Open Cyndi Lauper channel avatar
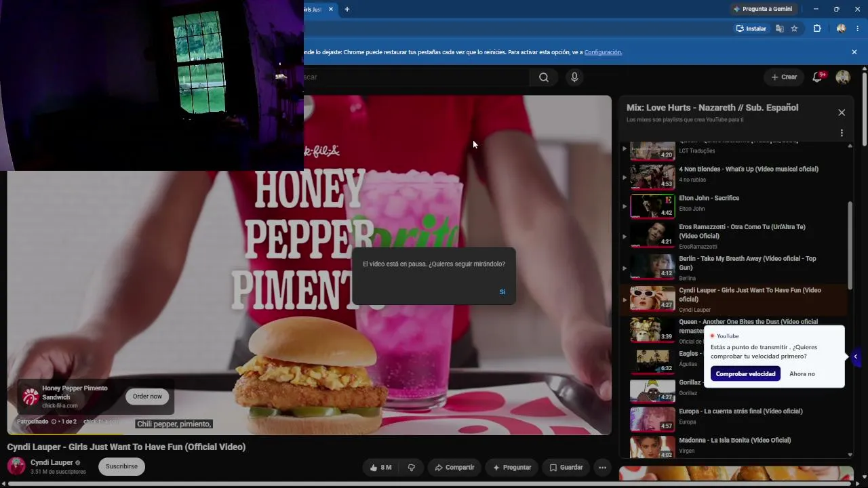This screenshot has width=868, height=488. (16, 466)
